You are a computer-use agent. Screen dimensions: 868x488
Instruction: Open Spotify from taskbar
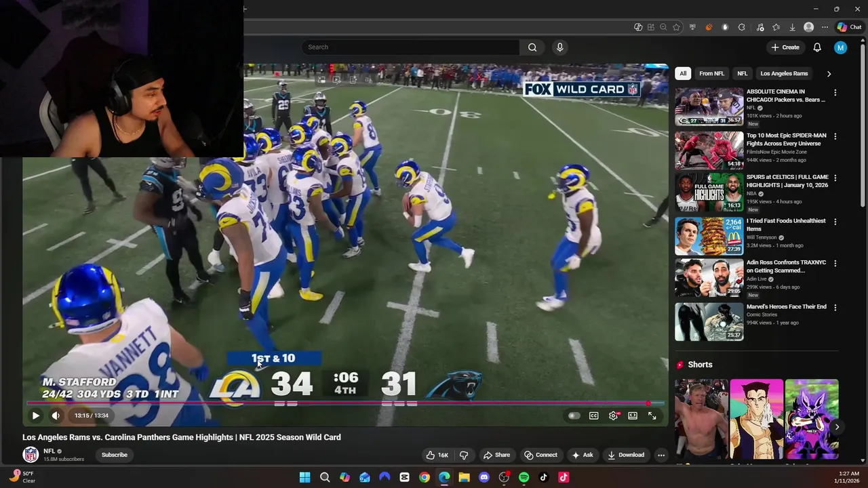[524, 477]
